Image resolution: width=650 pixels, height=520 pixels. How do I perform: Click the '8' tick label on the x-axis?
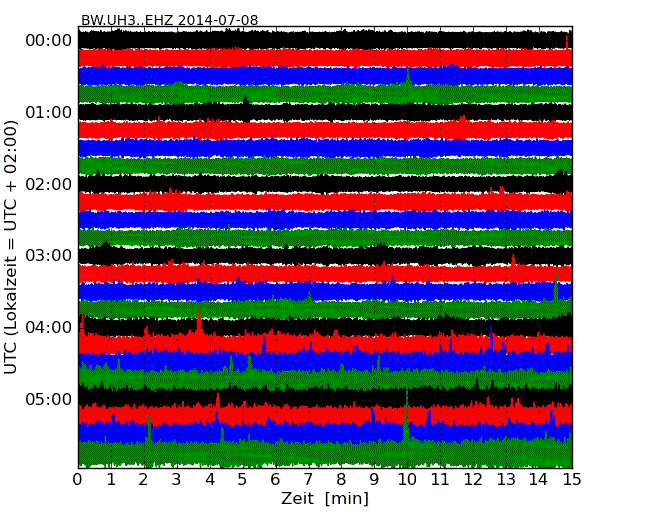[x=341, y=480]
